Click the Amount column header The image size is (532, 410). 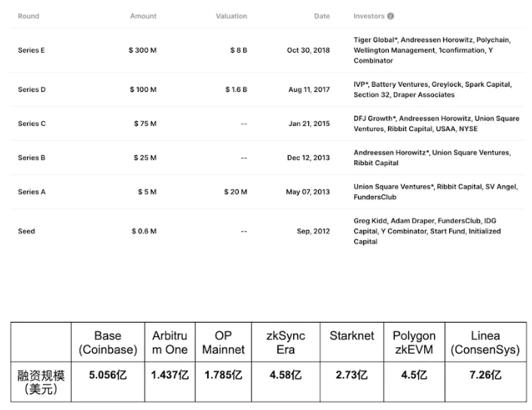(143, 16)
